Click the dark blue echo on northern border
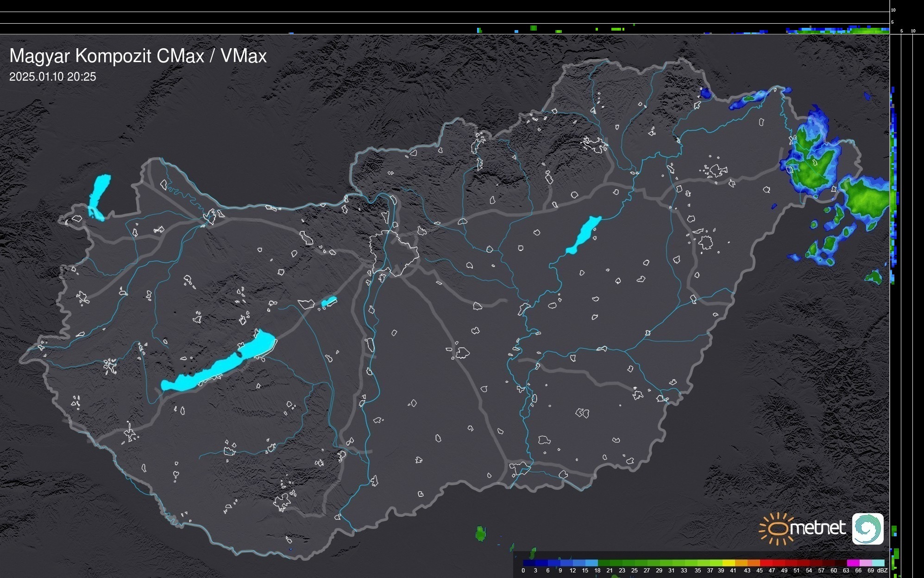 (x=705, y=93)
